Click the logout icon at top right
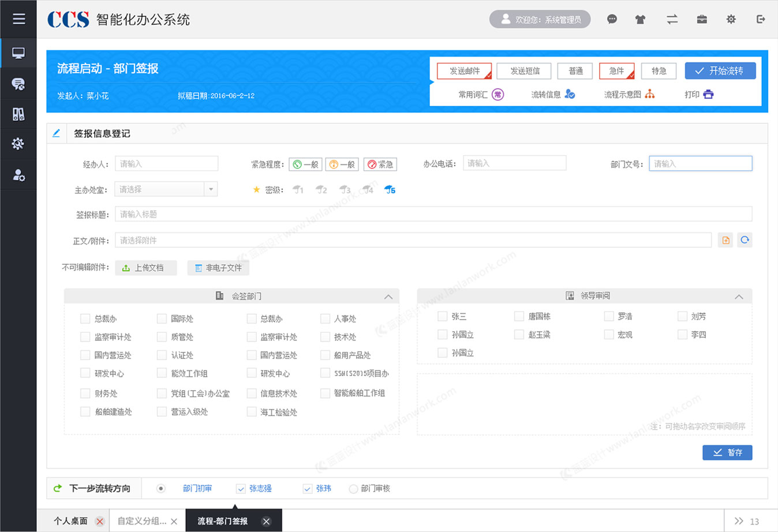This screenshot has width=778, height=532. tap(760, 19)
